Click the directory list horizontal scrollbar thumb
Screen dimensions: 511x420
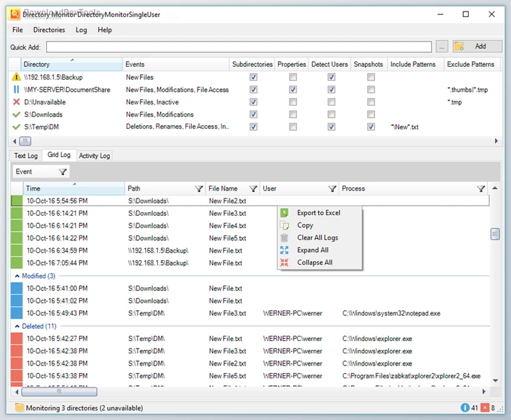pyautogui.click(x=25, y=141)
